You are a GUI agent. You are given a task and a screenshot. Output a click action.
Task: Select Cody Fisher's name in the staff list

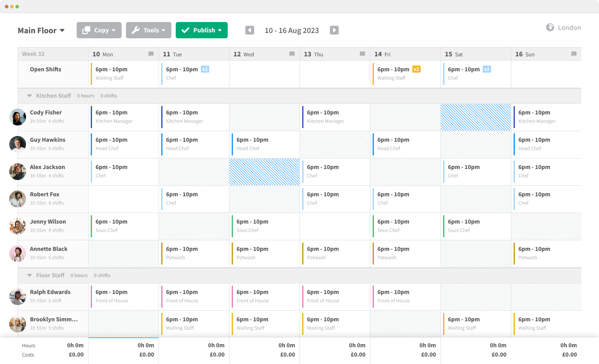45,112
